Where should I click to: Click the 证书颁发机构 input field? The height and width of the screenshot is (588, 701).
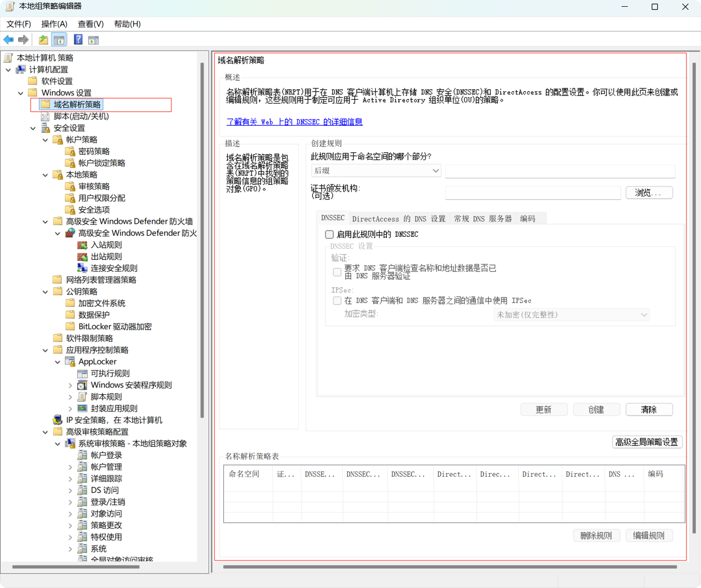click(x=533, y=193)
